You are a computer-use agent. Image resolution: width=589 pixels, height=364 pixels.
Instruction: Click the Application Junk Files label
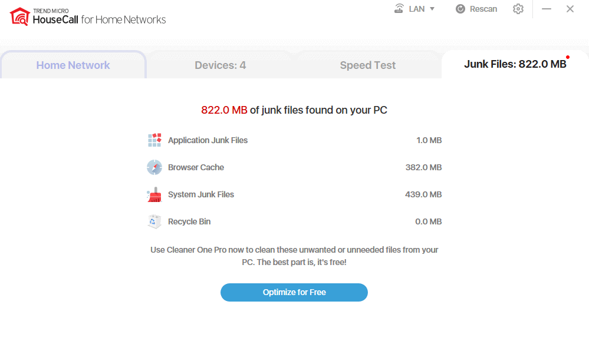(208, 140)
